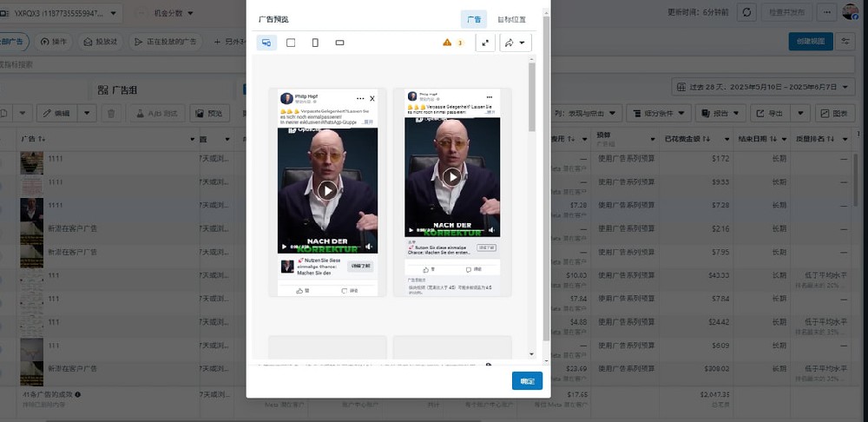This screenshot has width=868, height=422.
Task: Click learn-more button in left preview
Action: (360, 267)
